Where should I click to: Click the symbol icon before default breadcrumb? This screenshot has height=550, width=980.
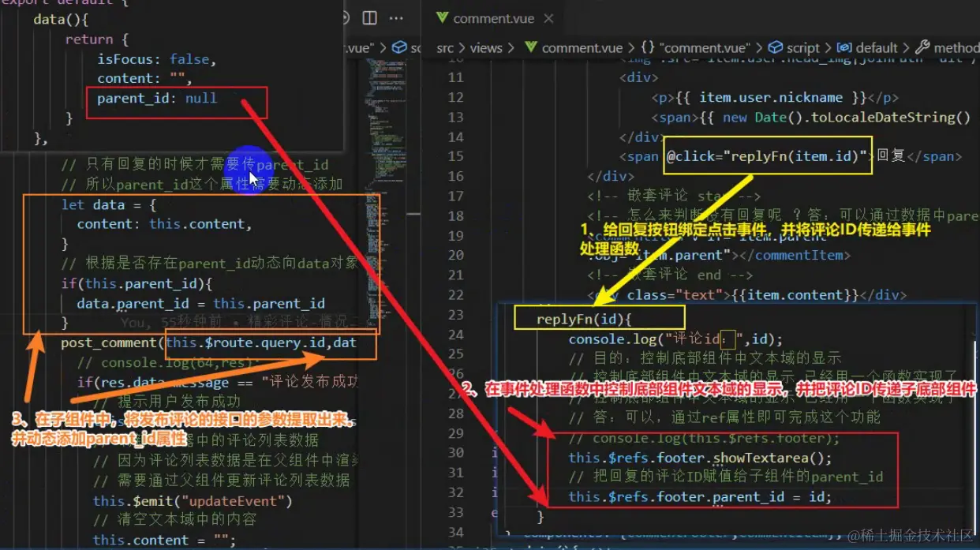pos(844,48)
